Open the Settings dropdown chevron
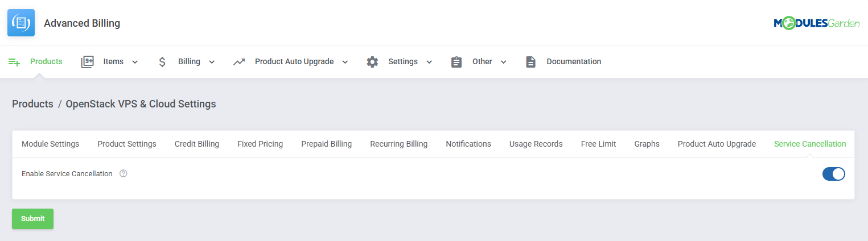Image resolution: width=868 pixels, height=241 pixels. (x=429, y=62)
